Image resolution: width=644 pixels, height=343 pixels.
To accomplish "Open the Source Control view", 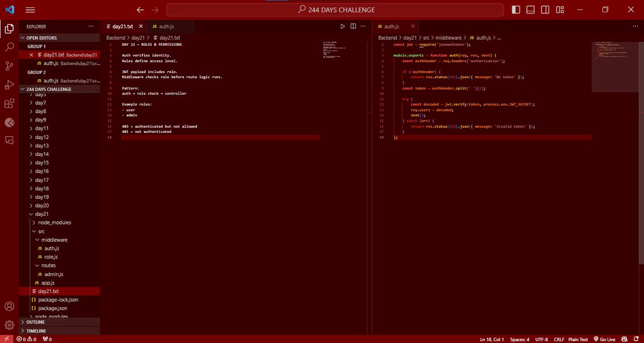I will point(9,66).
